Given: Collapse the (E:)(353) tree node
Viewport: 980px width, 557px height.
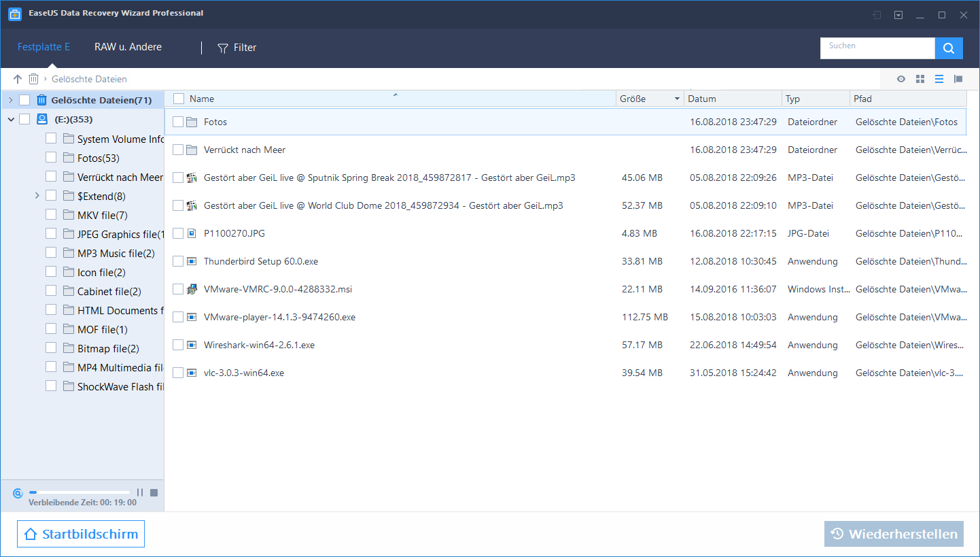Looking at the screenshot, I should (10, 120).
